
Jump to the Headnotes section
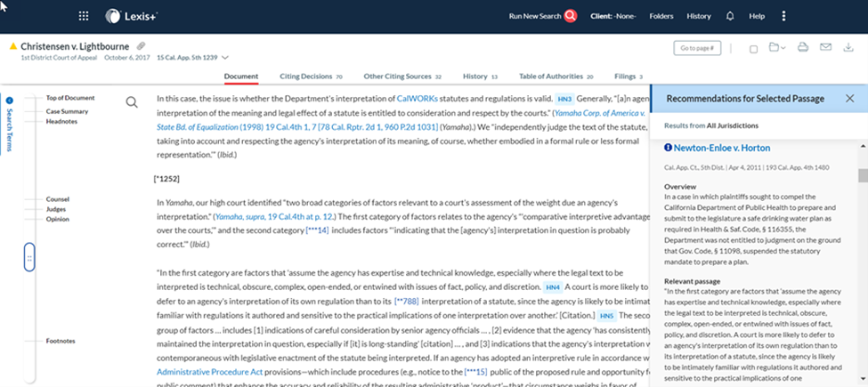pyautogui.click(x=61, y=121)
